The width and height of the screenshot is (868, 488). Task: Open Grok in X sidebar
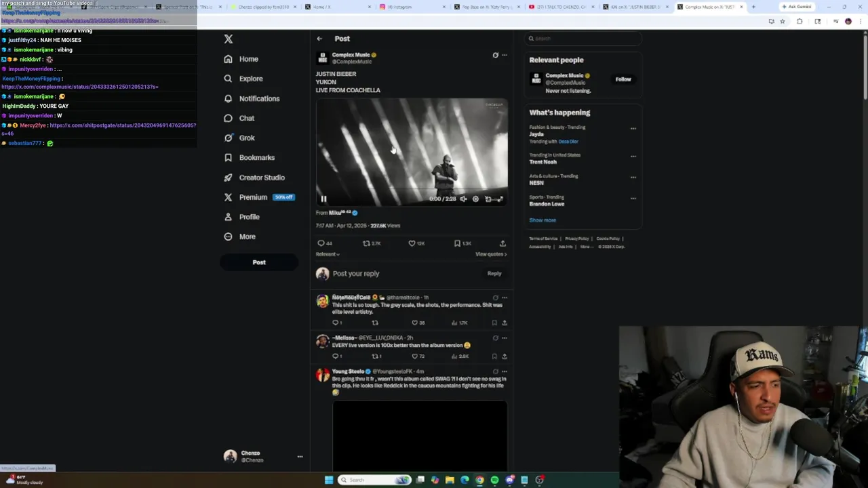239,138
